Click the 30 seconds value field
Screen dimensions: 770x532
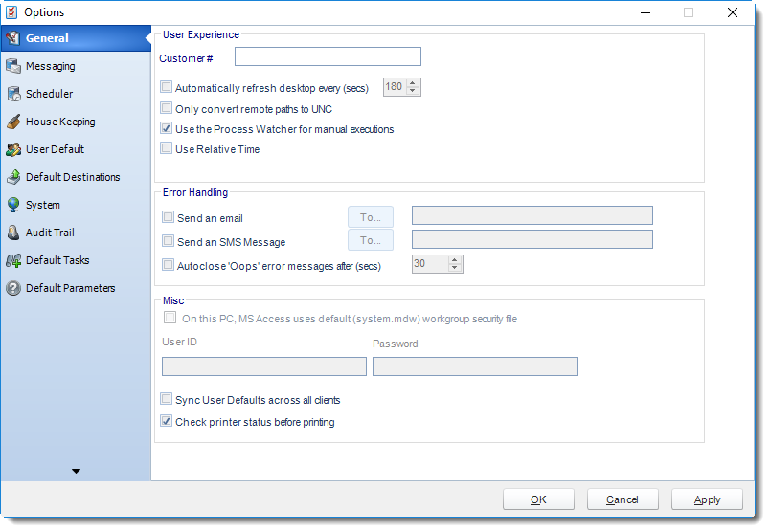430,264
